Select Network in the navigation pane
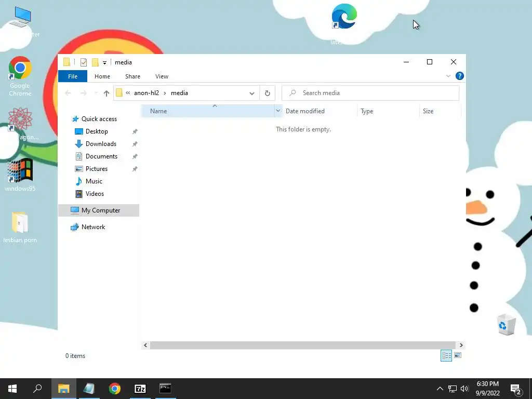 click(x=93, y=227)
